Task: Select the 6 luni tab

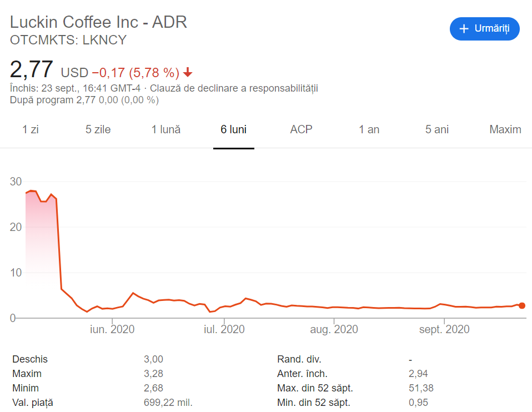Action: coord(233,129)
